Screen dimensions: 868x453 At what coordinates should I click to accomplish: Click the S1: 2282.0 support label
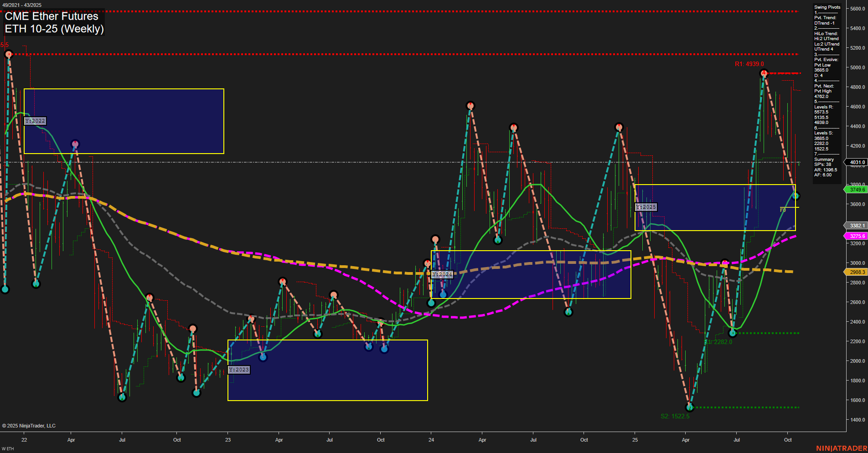(719, 341)
